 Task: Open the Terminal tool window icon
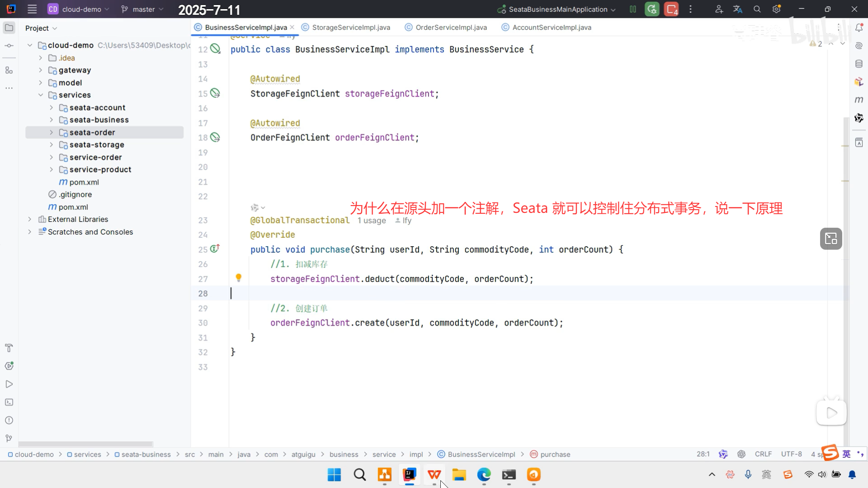[9, 402]
